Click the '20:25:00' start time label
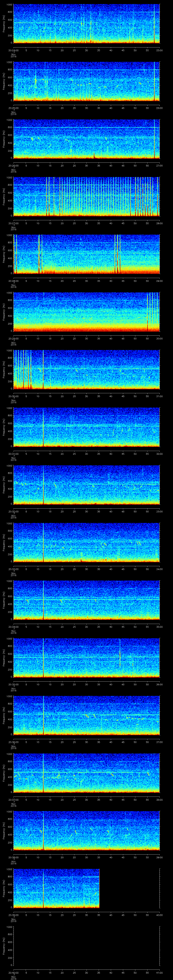This screenshot has width=173, height=980. click(x=13, y=108)
